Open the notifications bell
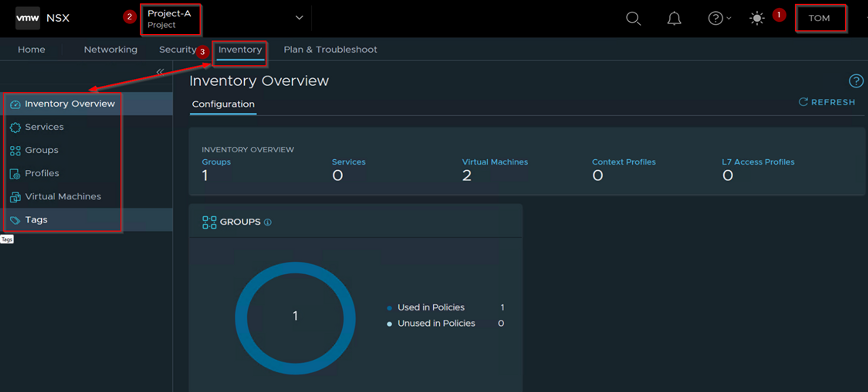868x392 pixels. (x=674, y=18)
